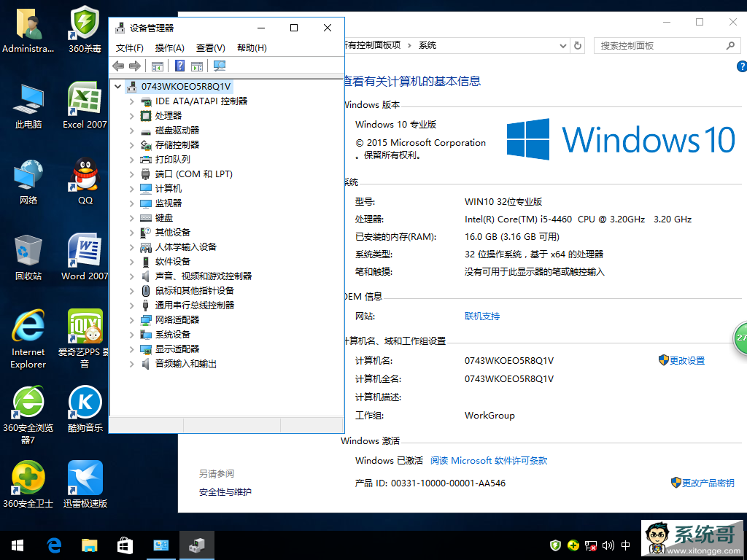Viewport: 747px width, 560px height.
Task: Expand the 存储控制器 node
Action: 131,145
